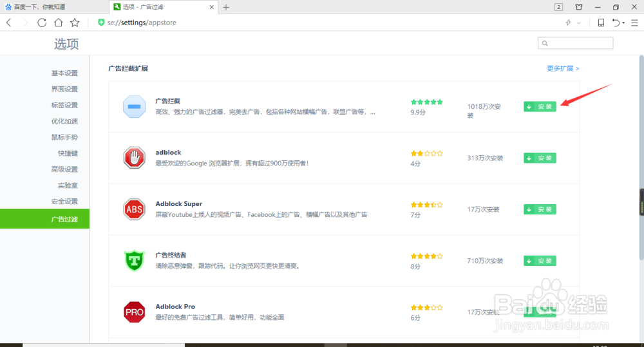644x347 pixels.
Task: Reload the page with refresh icon
Action: (x=42, y=23)
